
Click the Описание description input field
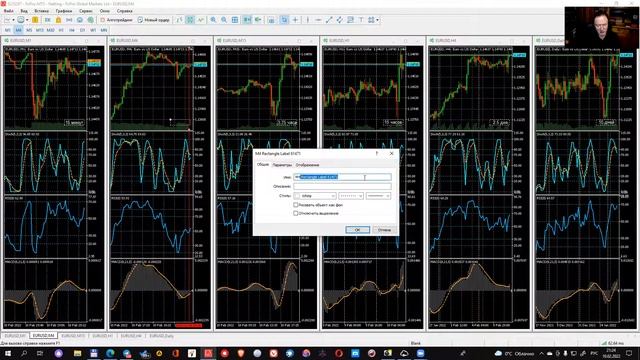tap(342, 186)
